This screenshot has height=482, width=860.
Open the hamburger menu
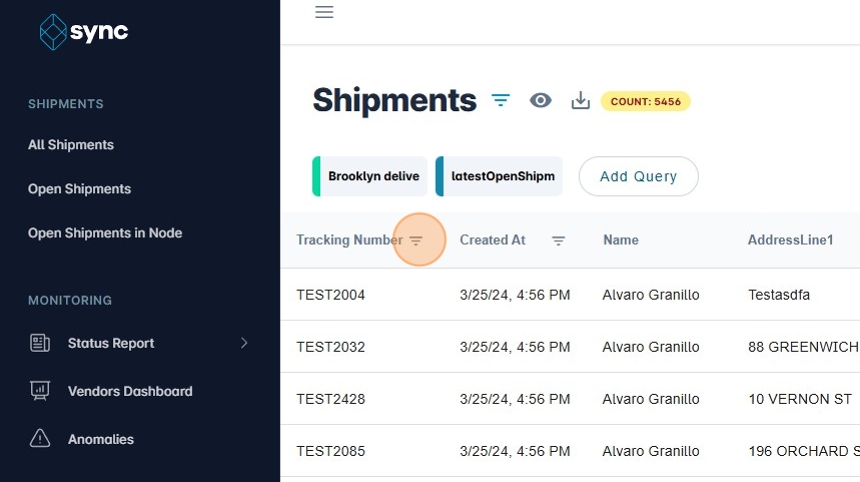[324, 12]
